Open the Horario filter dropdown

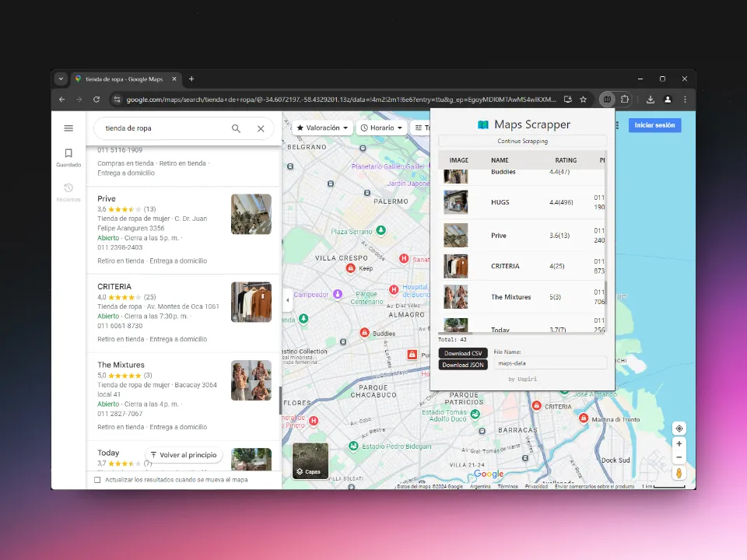pyautogui.click(x=381, y=128)
